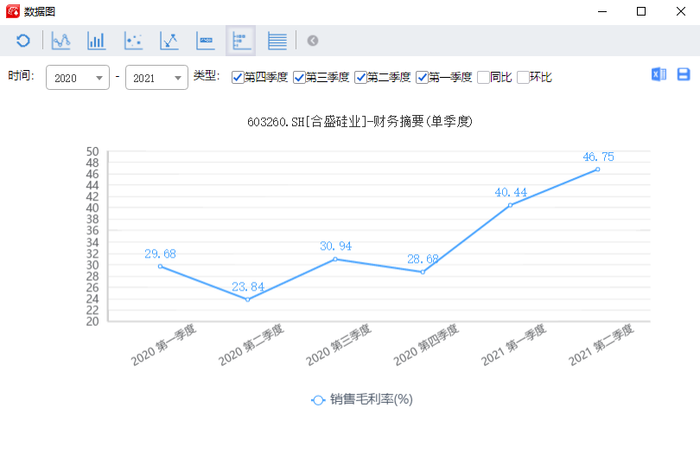Click the 20 y-axis tick label
The width and height of the screenshot is (700, 459).
click(x=92, y=321)
